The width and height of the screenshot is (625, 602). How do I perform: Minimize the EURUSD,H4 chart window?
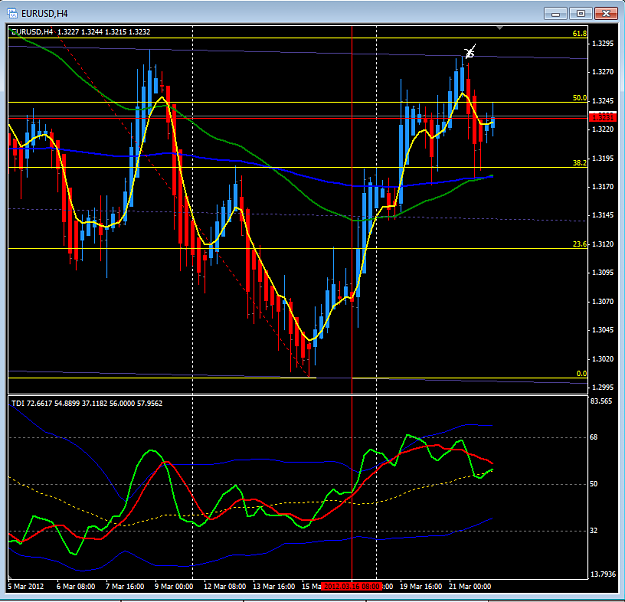coord(556,14)
